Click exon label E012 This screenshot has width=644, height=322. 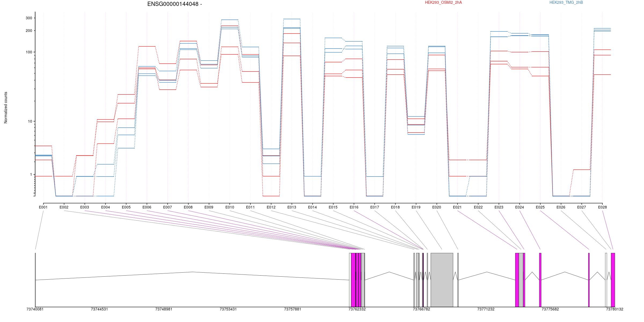(x=271, y=207)
